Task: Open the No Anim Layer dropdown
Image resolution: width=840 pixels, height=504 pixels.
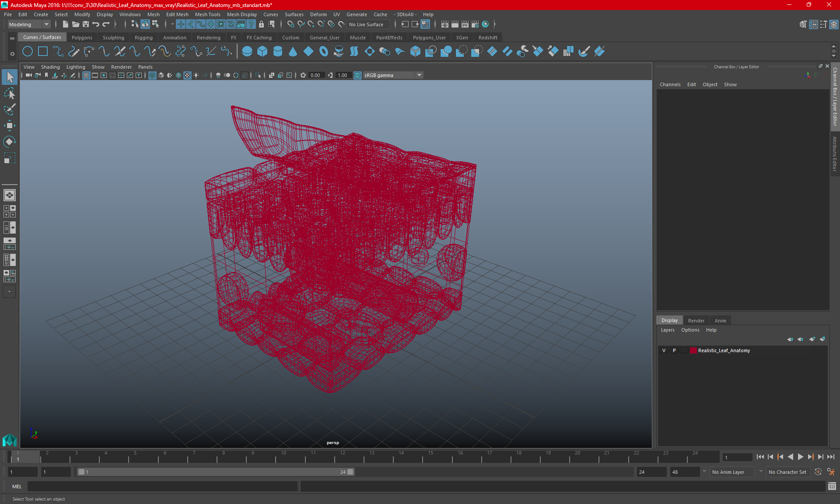Action: coord(732,472)
